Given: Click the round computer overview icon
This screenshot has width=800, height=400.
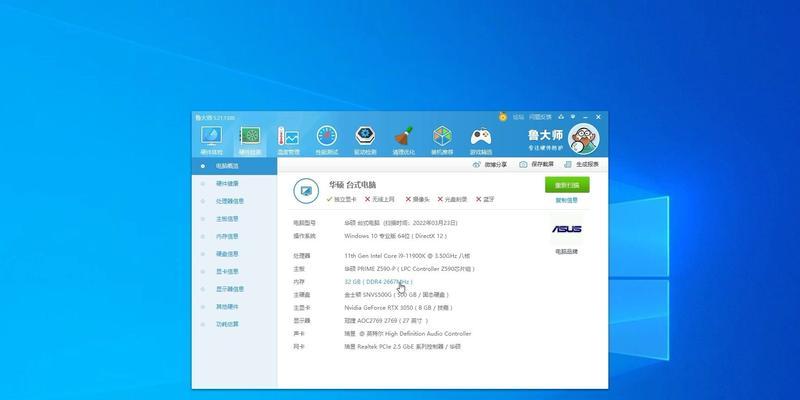Looking at the screenshot, I should [x=306, y=191].
